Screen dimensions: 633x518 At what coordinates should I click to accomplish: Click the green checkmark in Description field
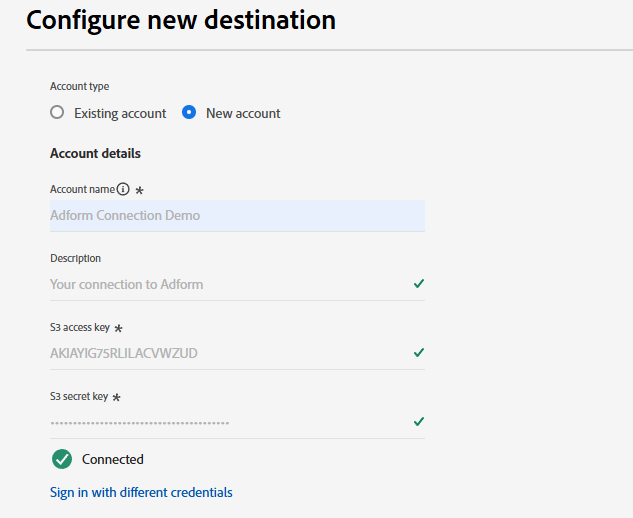point(419,284)
